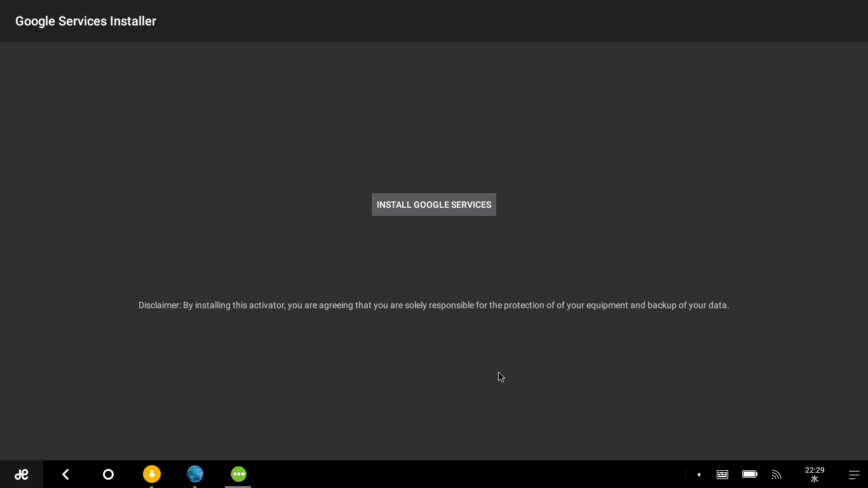Open the orange download app in taskbar
Viewport: 868px width, 488px height.
(x=152, y=474)
